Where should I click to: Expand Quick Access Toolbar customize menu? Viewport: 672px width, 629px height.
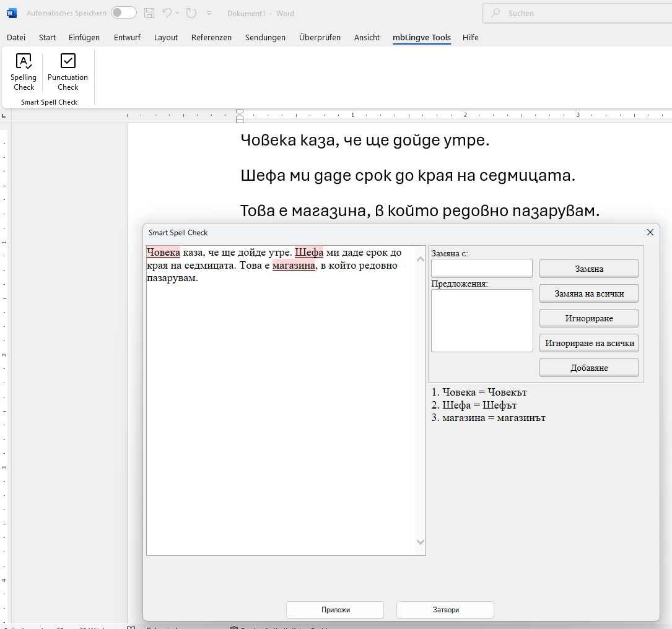point(209,13)
